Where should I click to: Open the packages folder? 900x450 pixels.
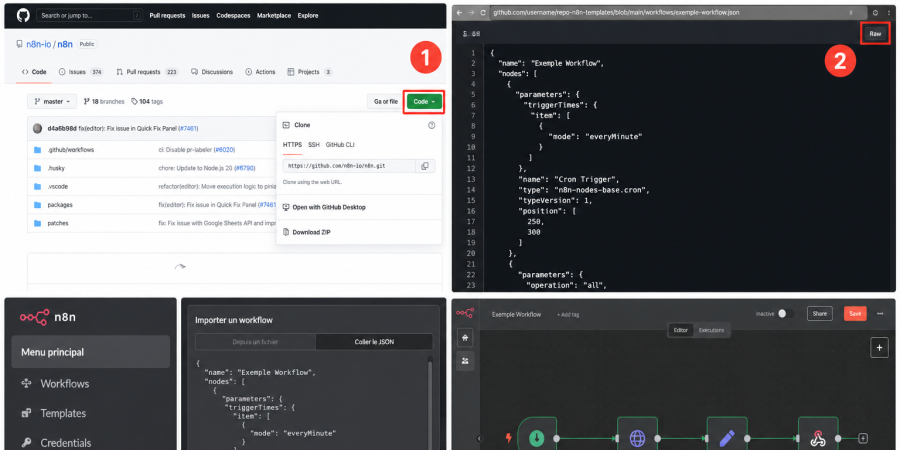pyautogui.click(x=60, y=205)
